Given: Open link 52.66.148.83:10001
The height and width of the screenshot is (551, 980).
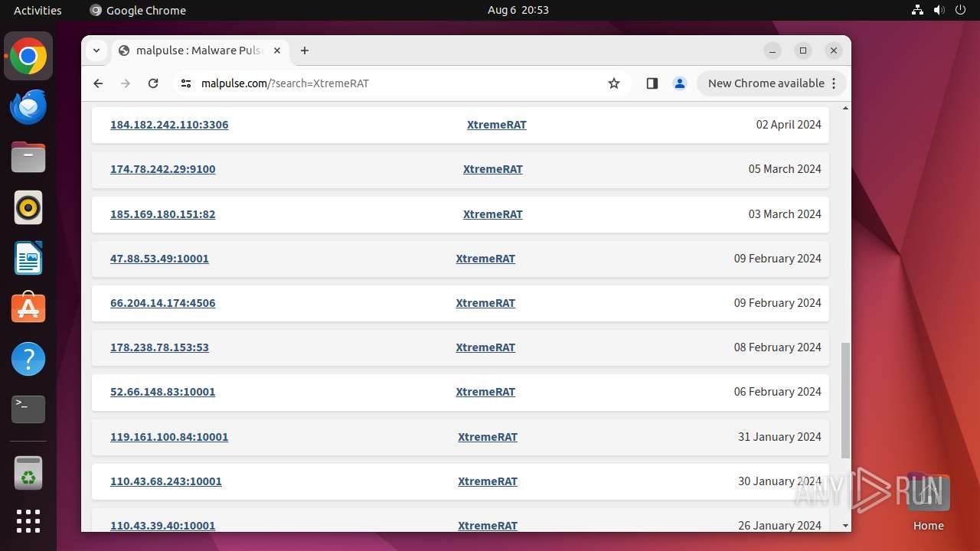Looking at the screenshot, I should pos(163,392).
